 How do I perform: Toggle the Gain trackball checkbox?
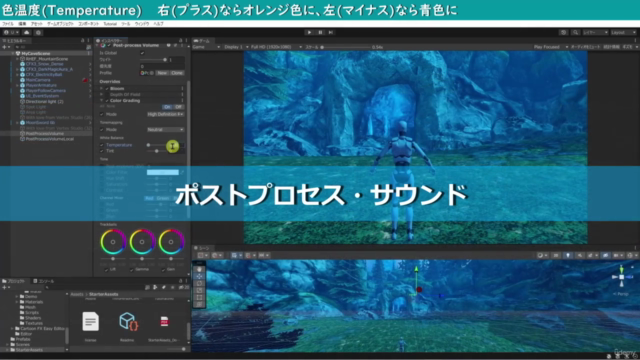(x=163, y=269)
